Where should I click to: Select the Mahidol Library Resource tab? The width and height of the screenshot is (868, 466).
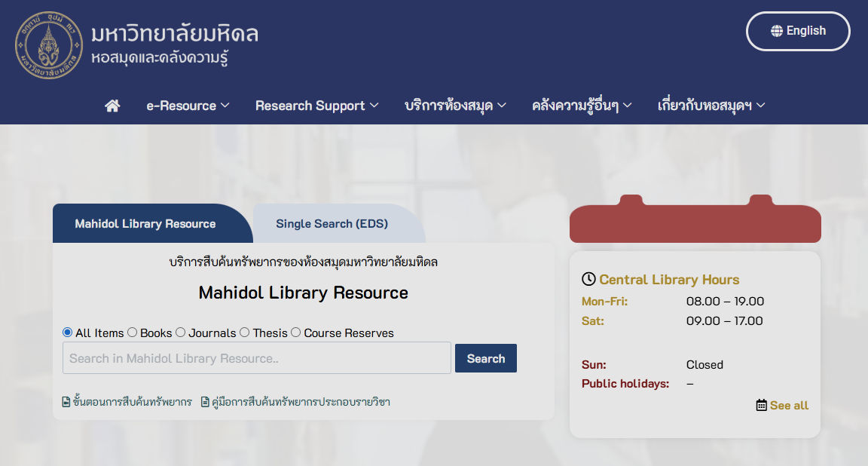click(145, 224)
